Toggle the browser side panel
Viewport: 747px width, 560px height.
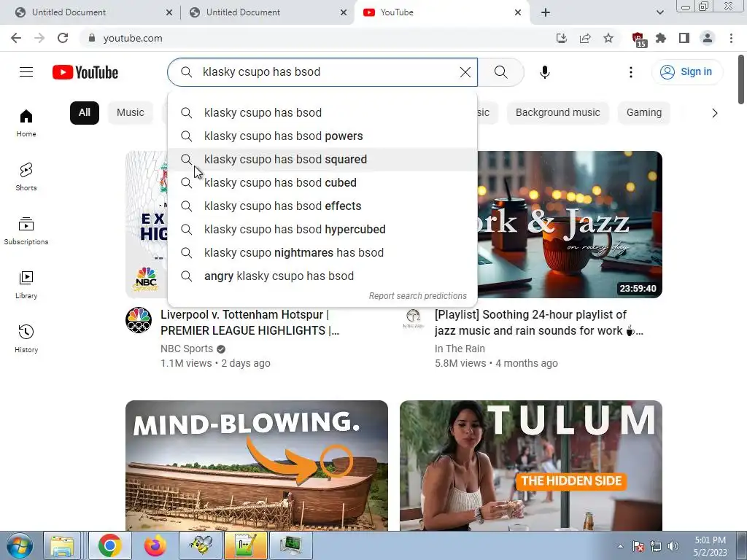(x=684, y=38)
